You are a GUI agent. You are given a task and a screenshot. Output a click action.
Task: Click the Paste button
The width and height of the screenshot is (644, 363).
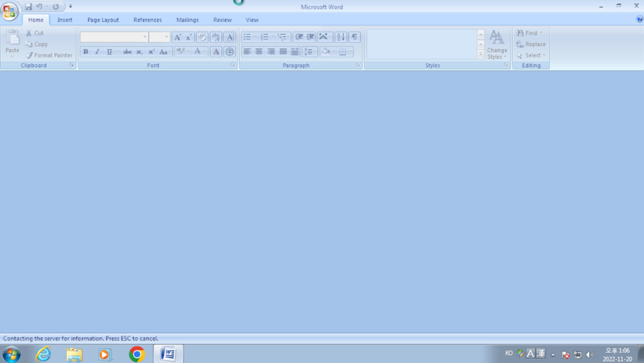(12, 43)
